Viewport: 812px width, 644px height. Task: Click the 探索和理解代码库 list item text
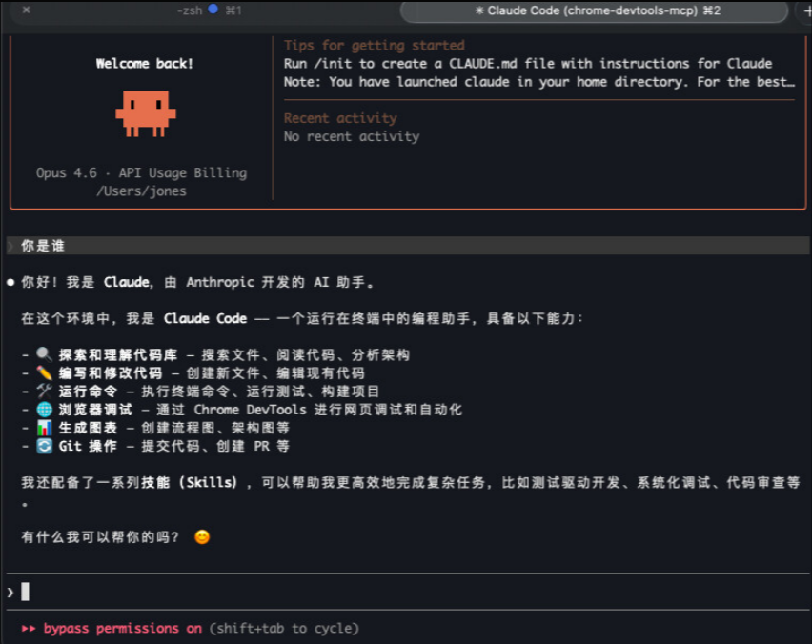point(117,354)
